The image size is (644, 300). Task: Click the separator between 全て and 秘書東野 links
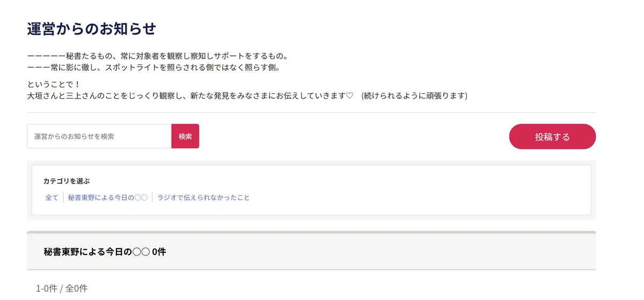tap(63, 197)
